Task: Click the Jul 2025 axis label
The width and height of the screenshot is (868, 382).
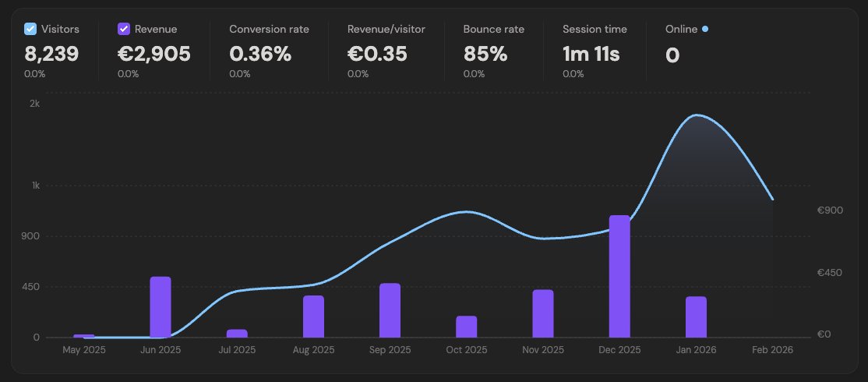Action: pos(237,350)
